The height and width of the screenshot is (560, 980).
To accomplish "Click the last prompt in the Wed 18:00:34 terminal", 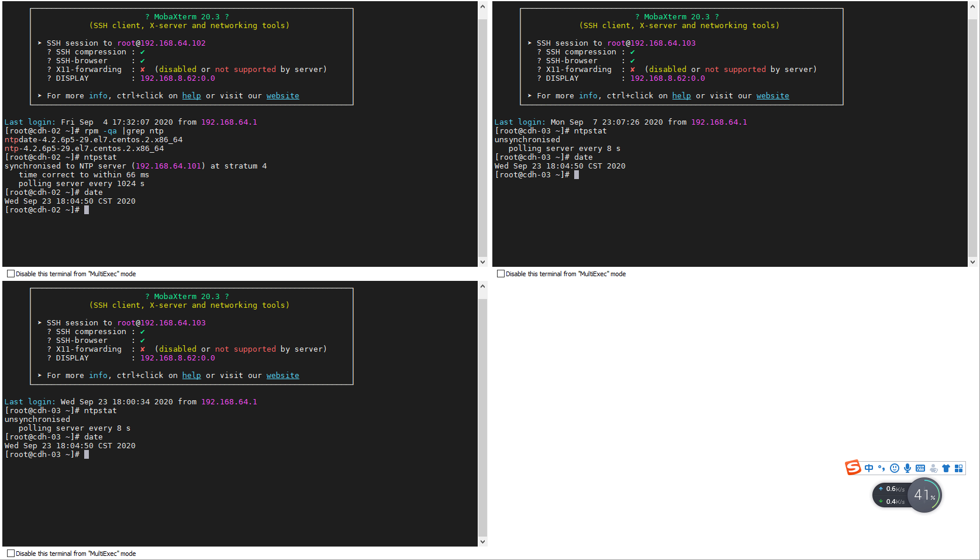I will click(x=47, y=455).
